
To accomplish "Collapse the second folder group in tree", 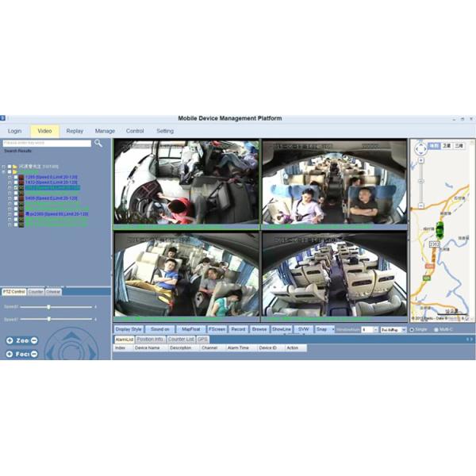I will (4, 172).
